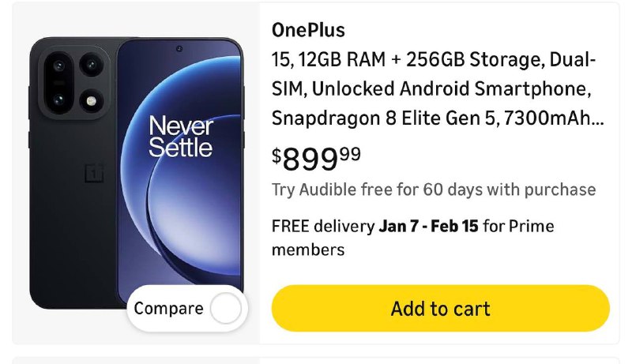
Task: Click the bold "Jan 7 - Feb 15" dates
Action: [x=428, y=227]
